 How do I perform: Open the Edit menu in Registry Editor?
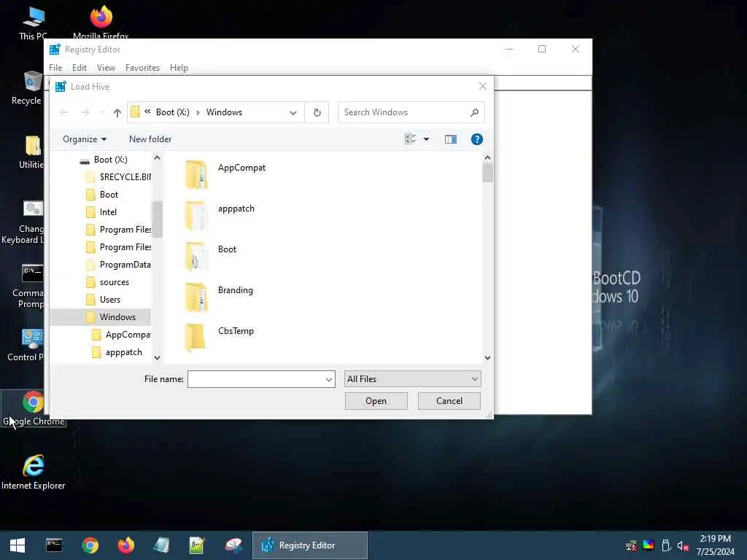[x=79, y=68]
